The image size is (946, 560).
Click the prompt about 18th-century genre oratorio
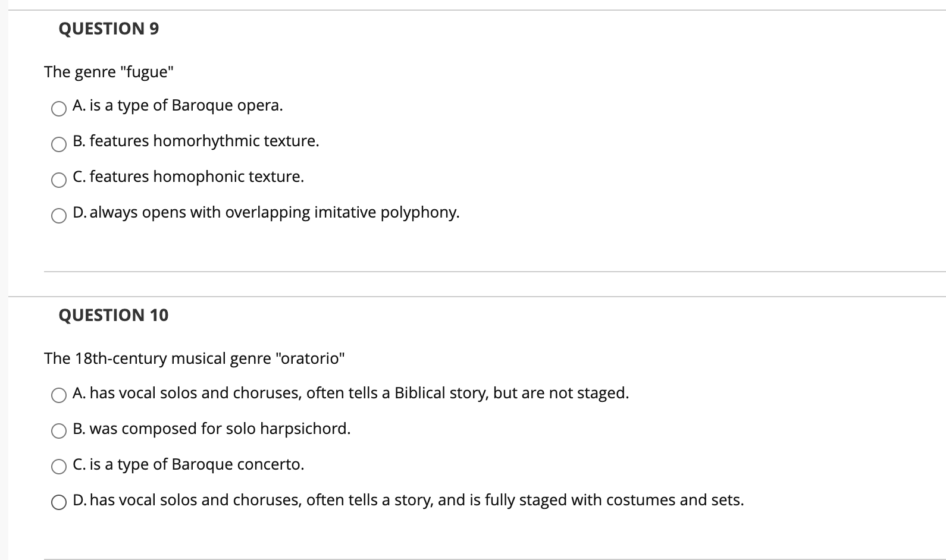click(x=195, y=358)
